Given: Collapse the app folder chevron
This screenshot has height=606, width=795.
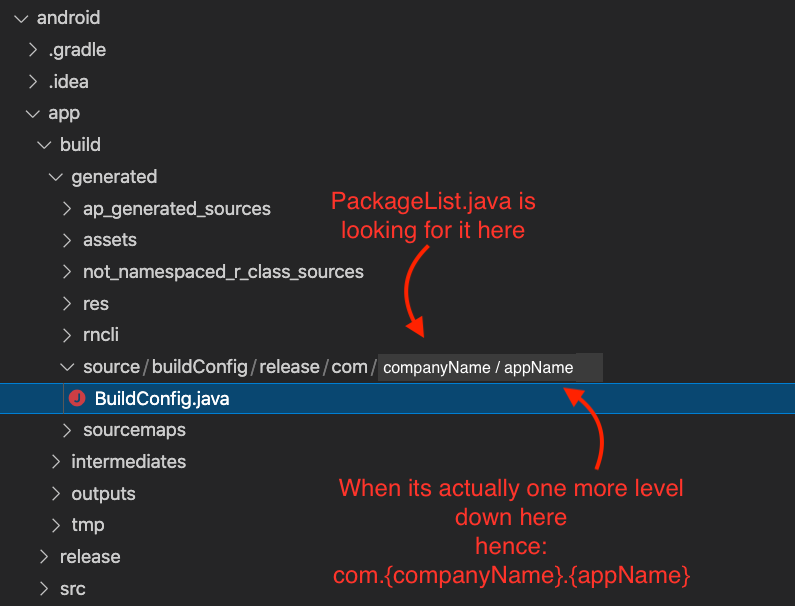Looking at the screenshot, I should point(33,114).
